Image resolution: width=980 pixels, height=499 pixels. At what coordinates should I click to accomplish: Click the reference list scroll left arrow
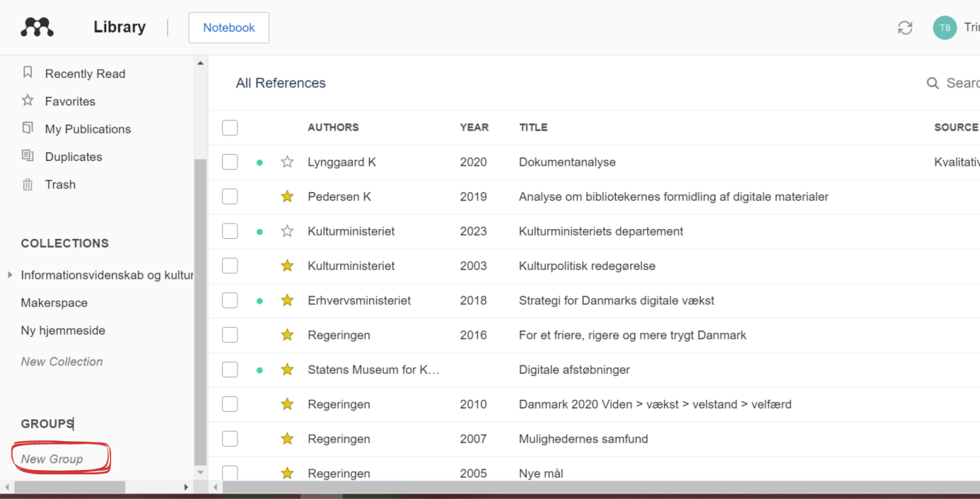(x=215, y=487)
